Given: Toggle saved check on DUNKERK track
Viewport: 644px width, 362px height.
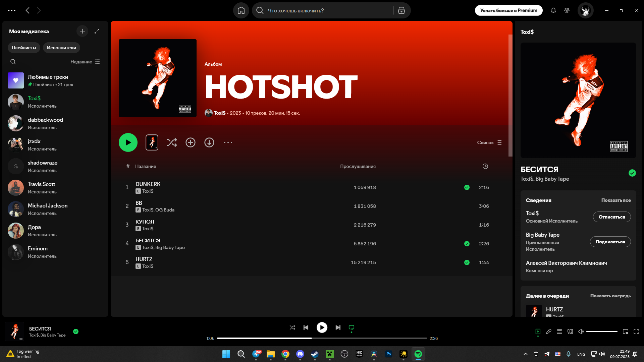Looking at the screenshot, I should (x=467, y=187).
